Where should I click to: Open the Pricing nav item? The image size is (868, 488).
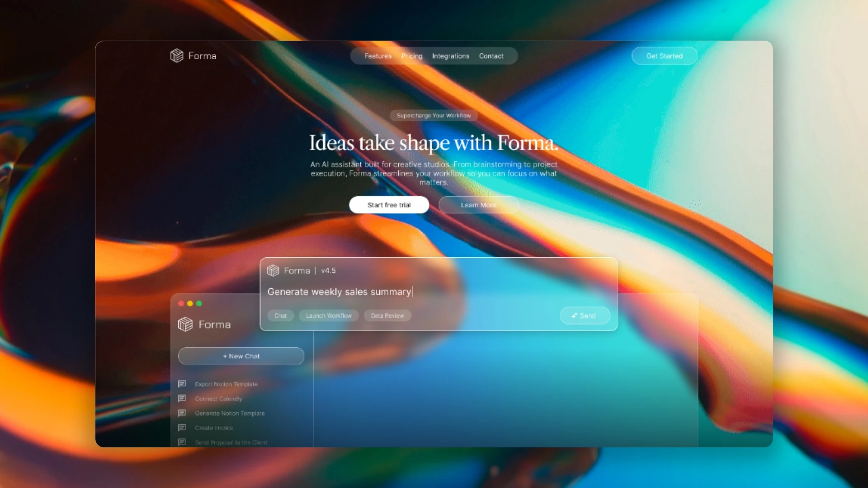point(412,56)
